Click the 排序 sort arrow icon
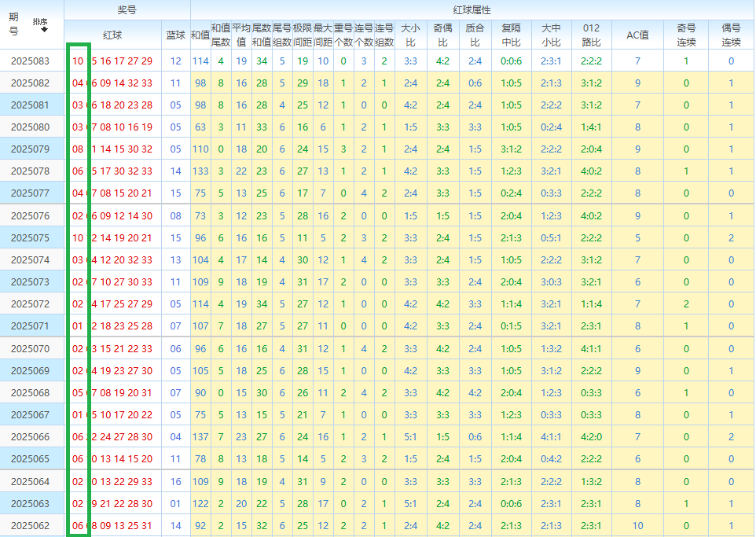This screenshot has height=537, width=756. tap(44, 29)
